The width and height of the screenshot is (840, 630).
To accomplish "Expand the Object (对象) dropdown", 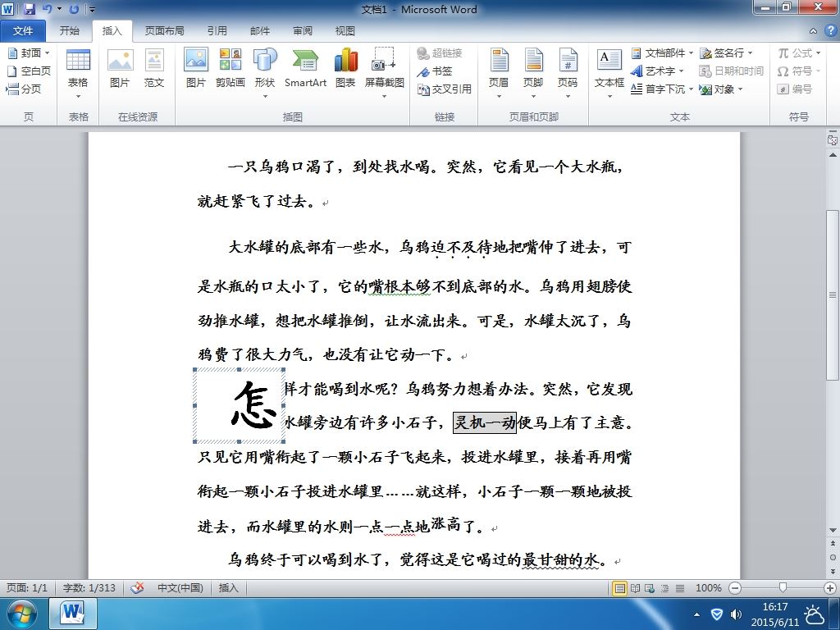I will click(741, 89).
